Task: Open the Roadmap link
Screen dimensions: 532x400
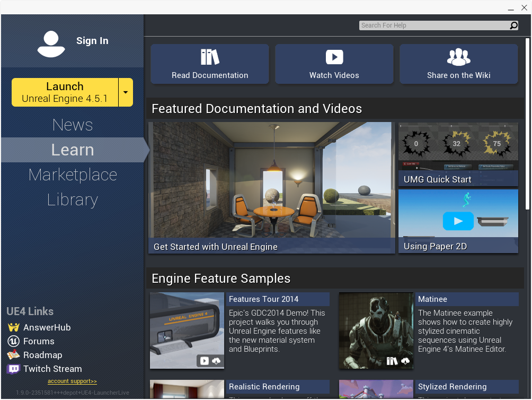Action: pyautogui.click(x=43, y=355)
